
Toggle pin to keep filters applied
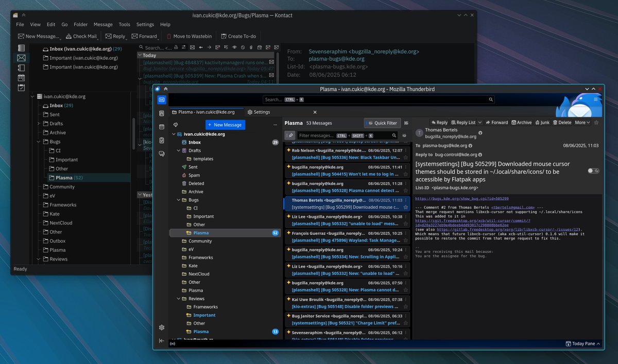pos(290,135)
